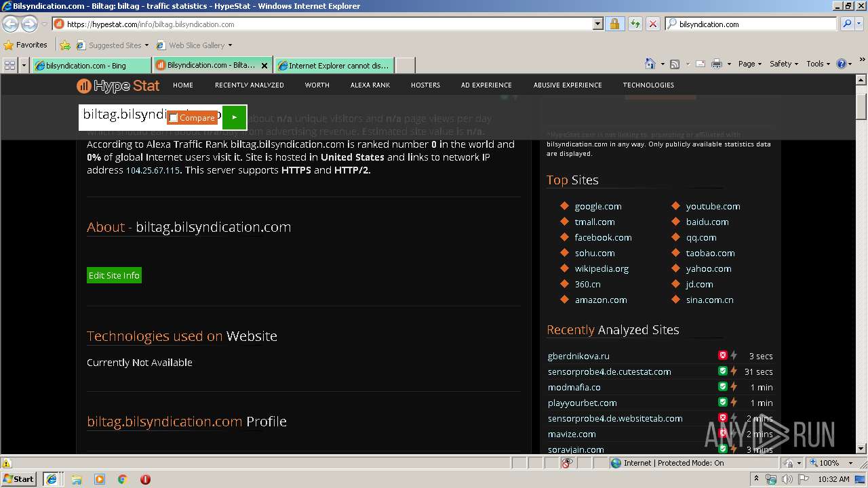This screenshot has height=488, width=868.
Task: Click the Hype Stat logo
Action: (x=118, y=85)
